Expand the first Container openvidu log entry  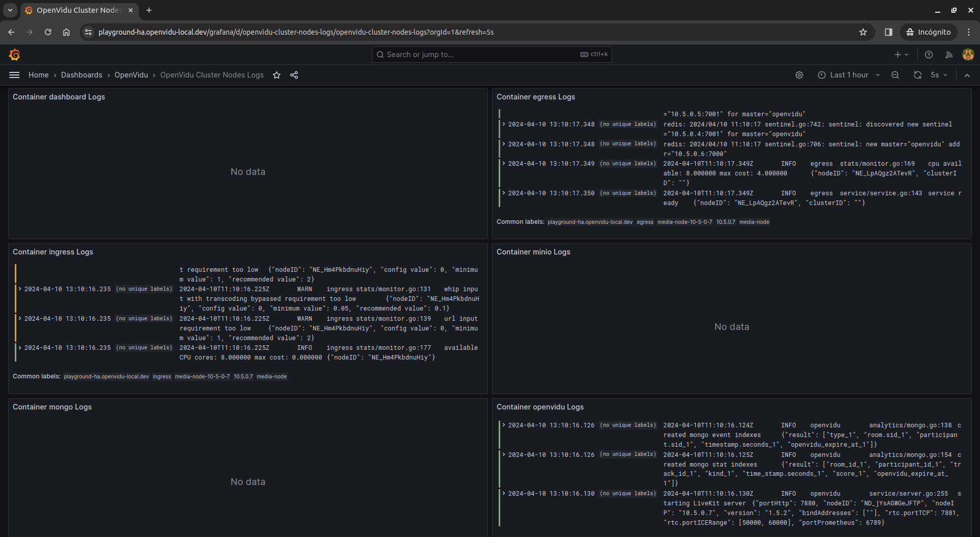(x=504, y=425)
